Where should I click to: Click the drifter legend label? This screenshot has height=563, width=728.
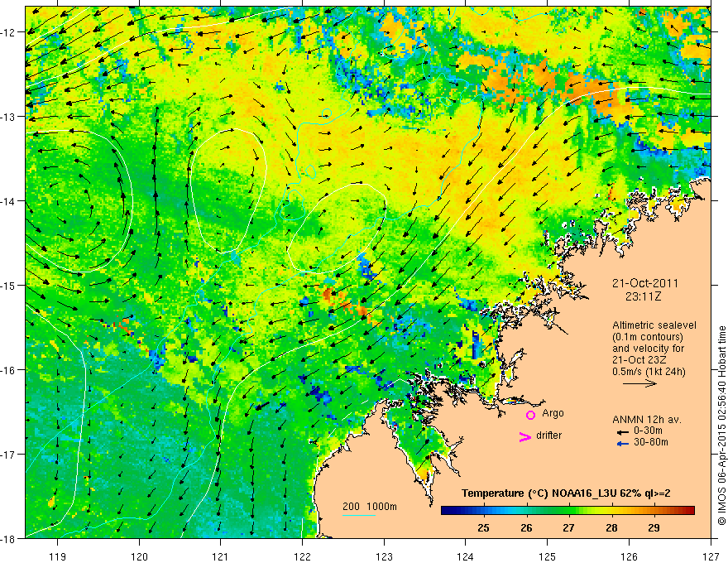point(548,435)
